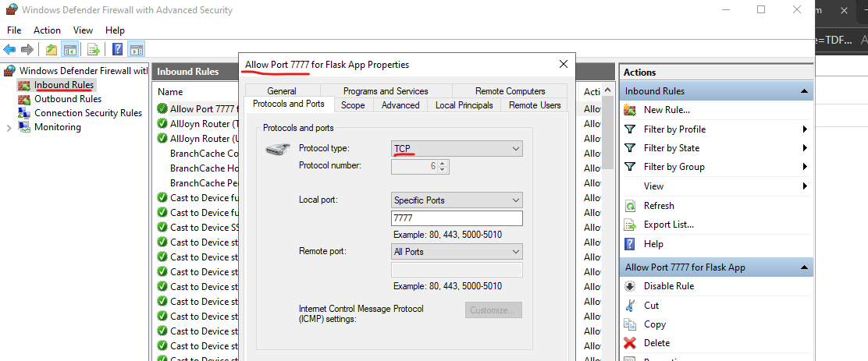Switch to the Scope tab
This screenshot has height=361, width=868.
coord(353,105)
